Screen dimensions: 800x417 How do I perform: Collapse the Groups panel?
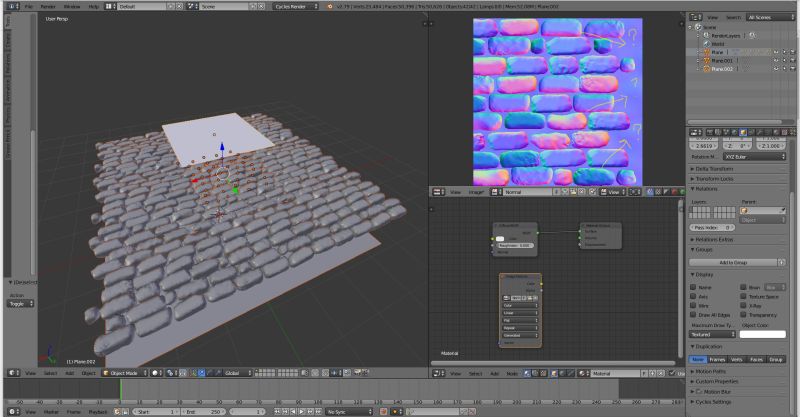pyautogui.click(x=704, y=250)
